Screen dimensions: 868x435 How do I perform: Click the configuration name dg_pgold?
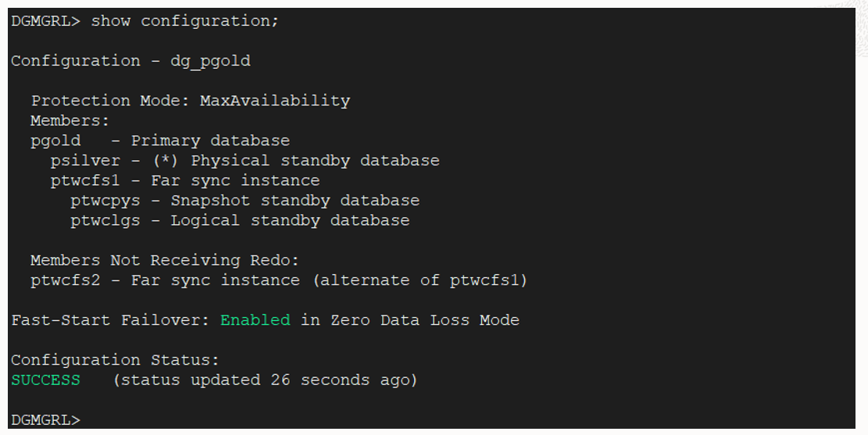[210, 62]
